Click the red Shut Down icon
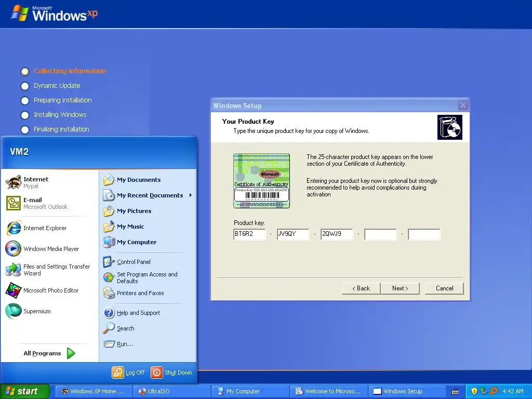This screenshot has height=399, width=532. (x=157, y=373)
